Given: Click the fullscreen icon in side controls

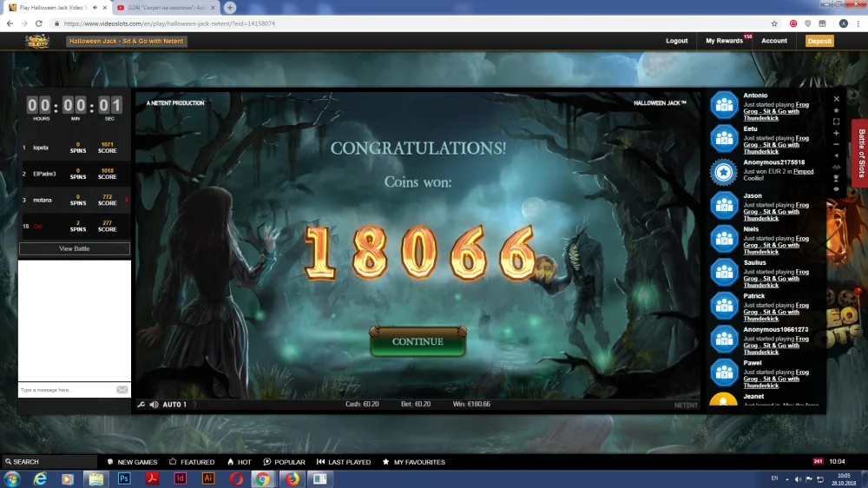Looking at the screenshot, I should coord(837,122).
